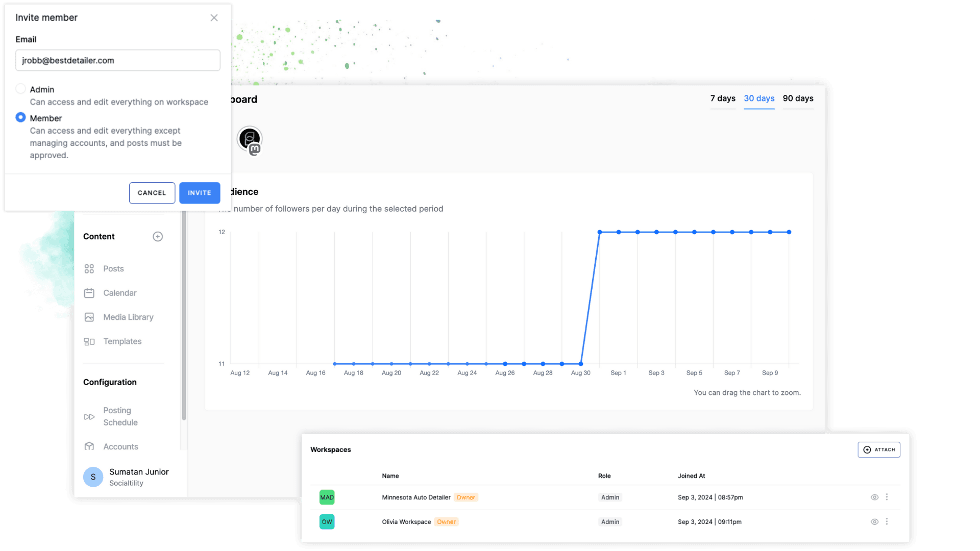Click the Posts grid icon in sidebar
Viewport: 980px width, 551px height.
[89, 269]
